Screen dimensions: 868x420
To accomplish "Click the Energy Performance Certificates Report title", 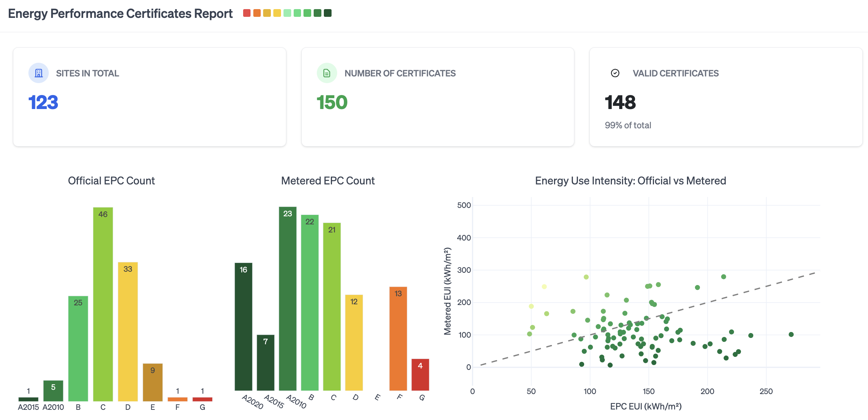I will click(x=120, y=14).
